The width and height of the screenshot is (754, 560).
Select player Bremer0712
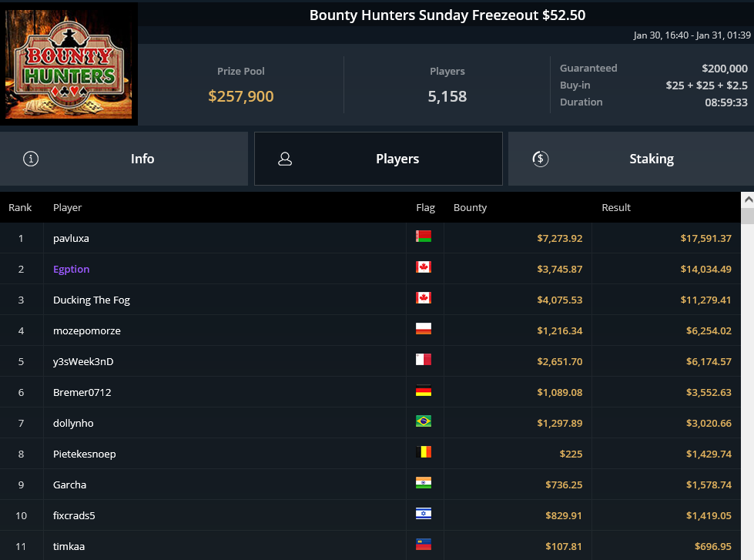82,392
